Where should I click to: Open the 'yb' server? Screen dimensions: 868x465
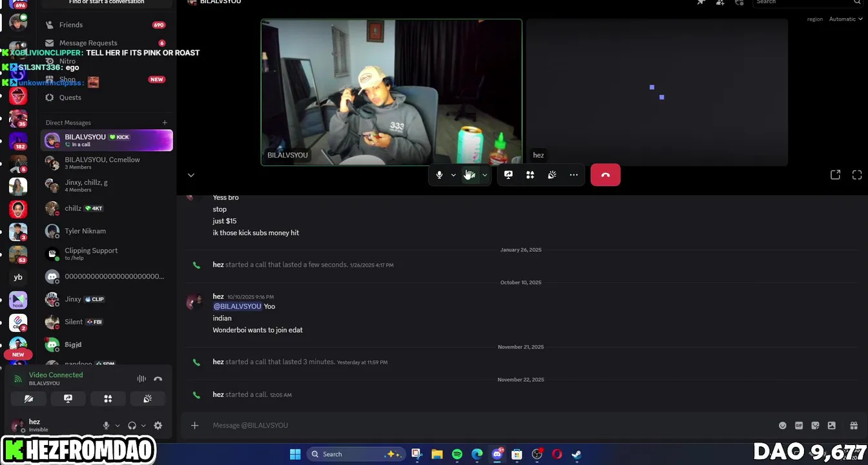(18, 277)
